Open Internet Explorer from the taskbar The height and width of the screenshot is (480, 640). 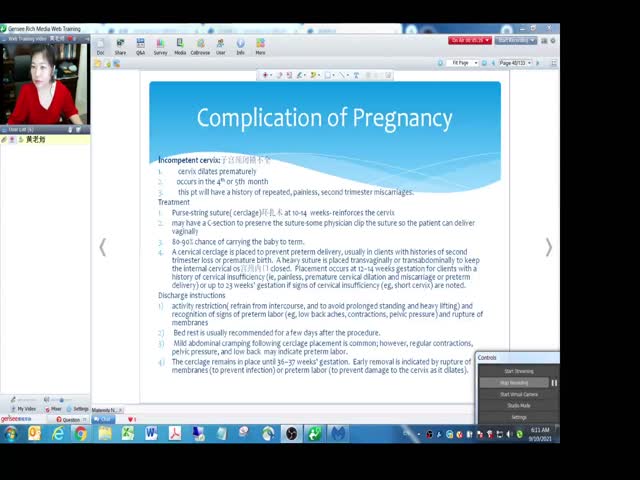click(58, 433)
